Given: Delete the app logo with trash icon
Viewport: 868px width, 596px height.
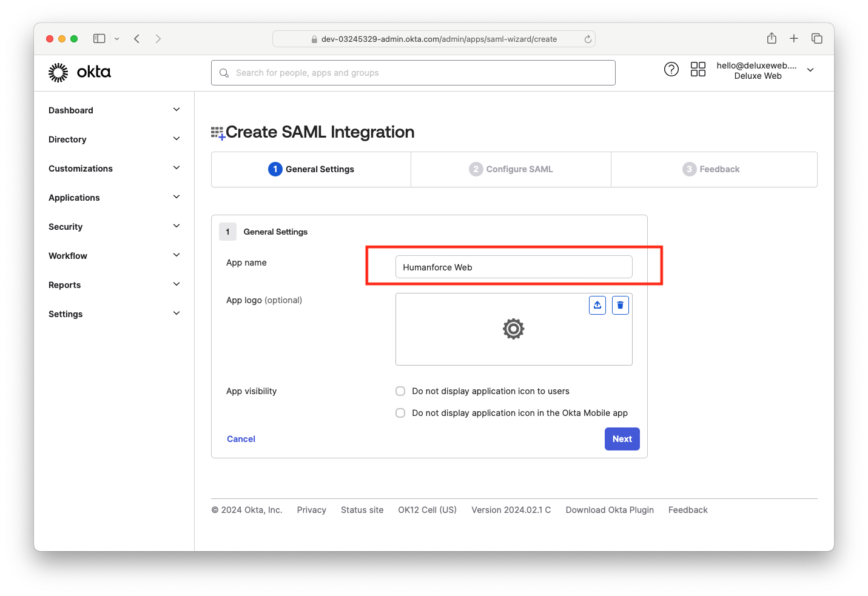Looking at the screenshot, I should click(620, 305).
